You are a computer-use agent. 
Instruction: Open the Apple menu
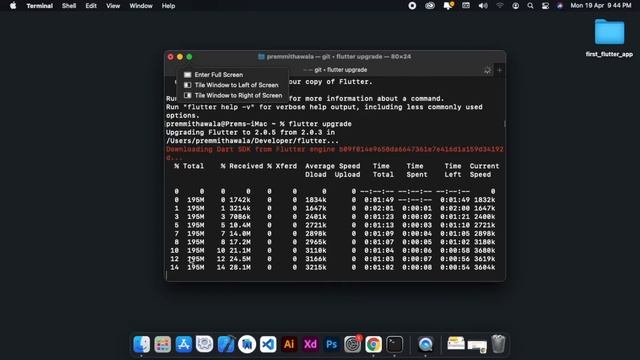(13, 6)
